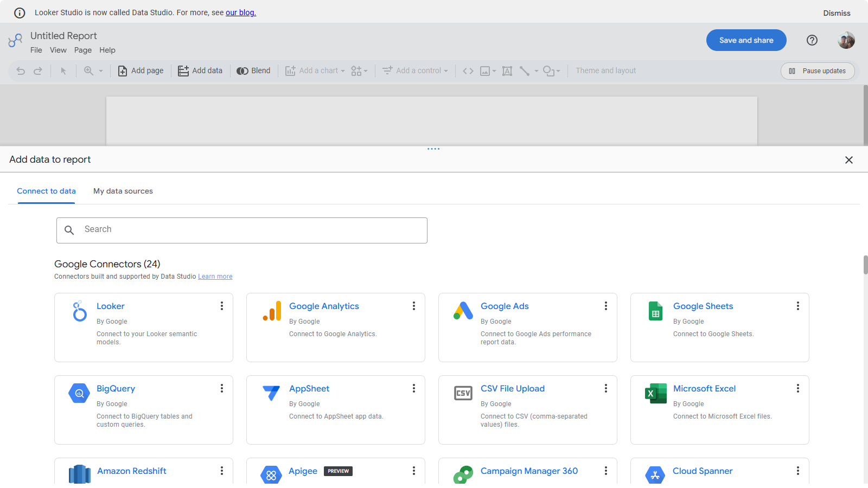Click the Blend toolbar button
The height and width of the screenshot is (488, 868).
click(253, 71)
